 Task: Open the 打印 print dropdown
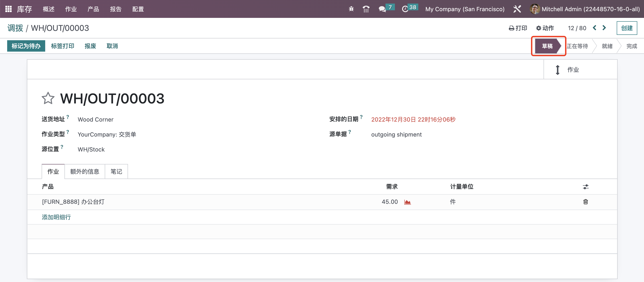(518, 28)
